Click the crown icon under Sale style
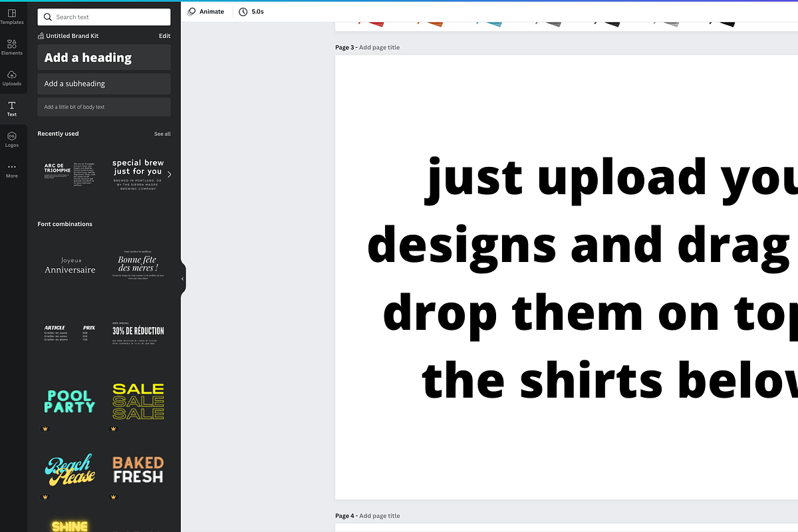 [x=114, y=429]
